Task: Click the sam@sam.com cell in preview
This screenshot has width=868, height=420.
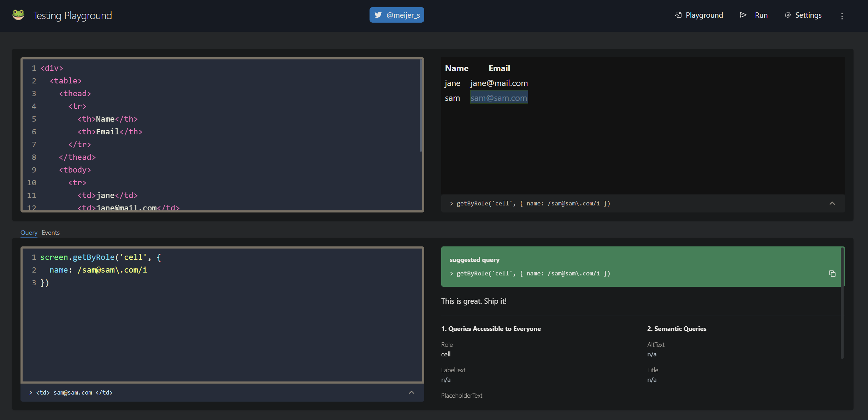Action: pyautogui.click(x=498, y=98)
